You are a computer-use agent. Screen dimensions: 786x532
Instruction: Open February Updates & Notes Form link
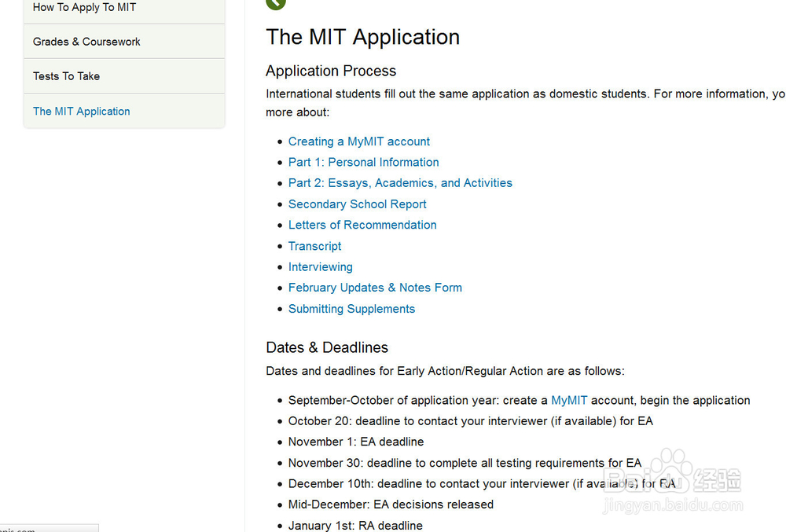coord(375,288)
